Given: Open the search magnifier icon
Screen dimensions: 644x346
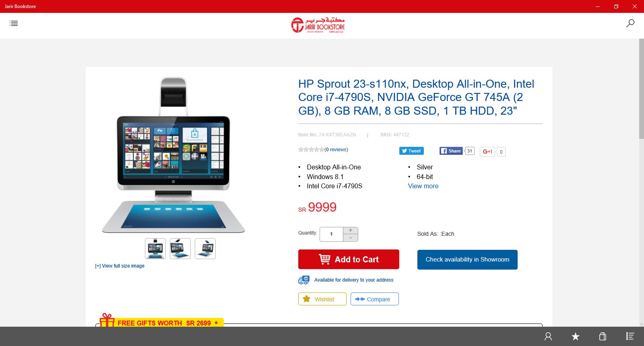Looking at the screenshot, I should click(x=630, y=23).
